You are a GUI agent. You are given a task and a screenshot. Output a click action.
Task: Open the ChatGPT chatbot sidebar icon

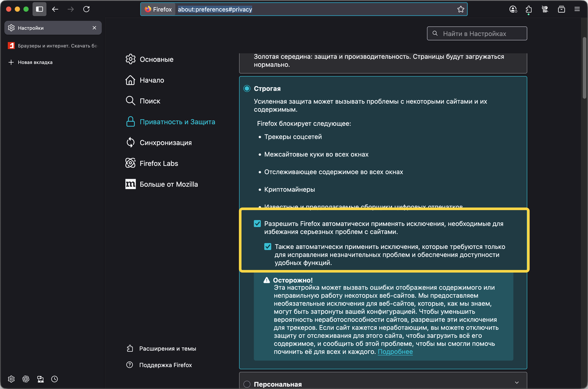26,379
